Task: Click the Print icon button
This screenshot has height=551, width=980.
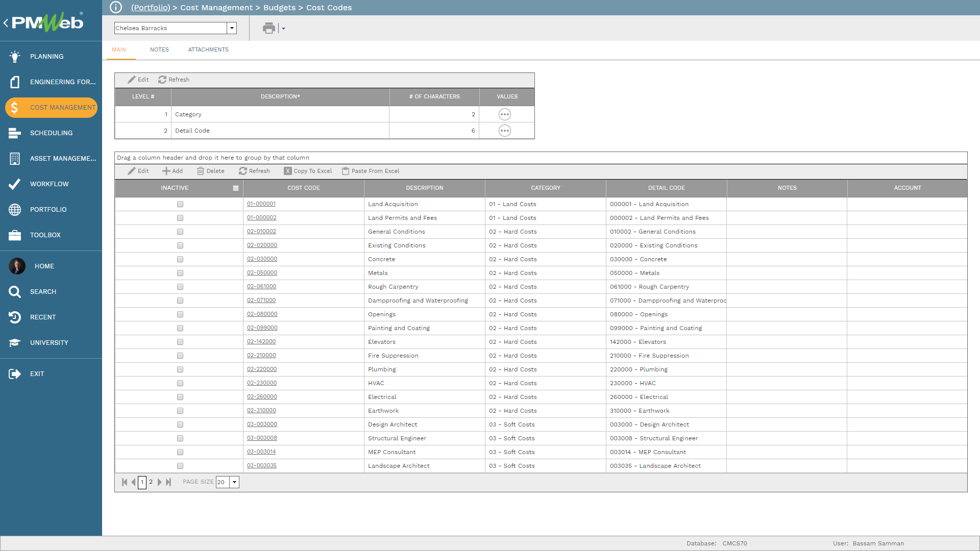Action: pos(269,28)
